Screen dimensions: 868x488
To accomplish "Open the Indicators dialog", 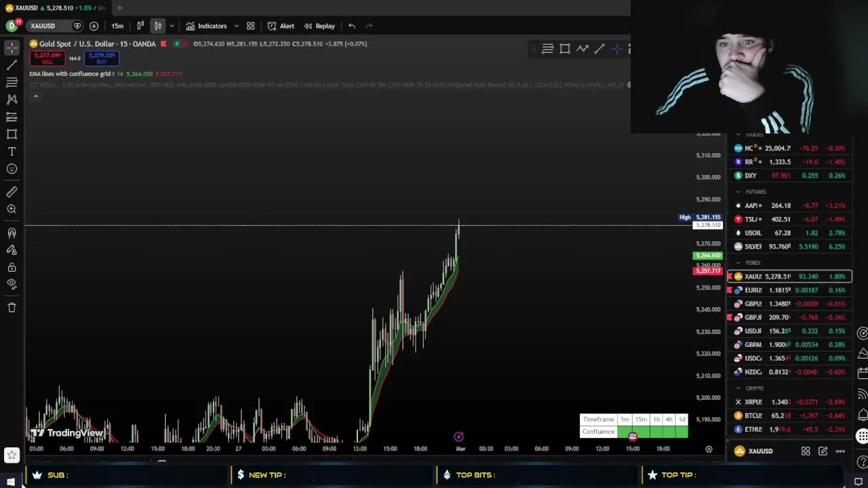I will [206, 26].
